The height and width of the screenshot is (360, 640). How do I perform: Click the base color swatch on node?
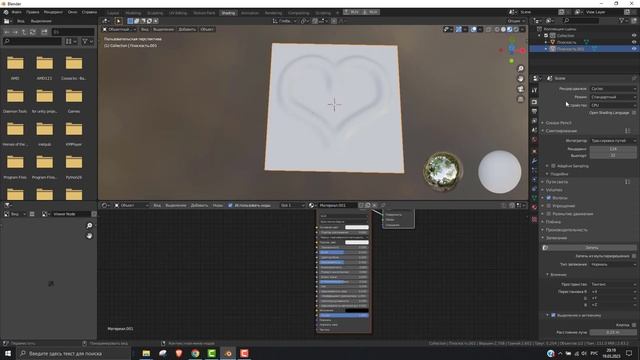[357, 227]
